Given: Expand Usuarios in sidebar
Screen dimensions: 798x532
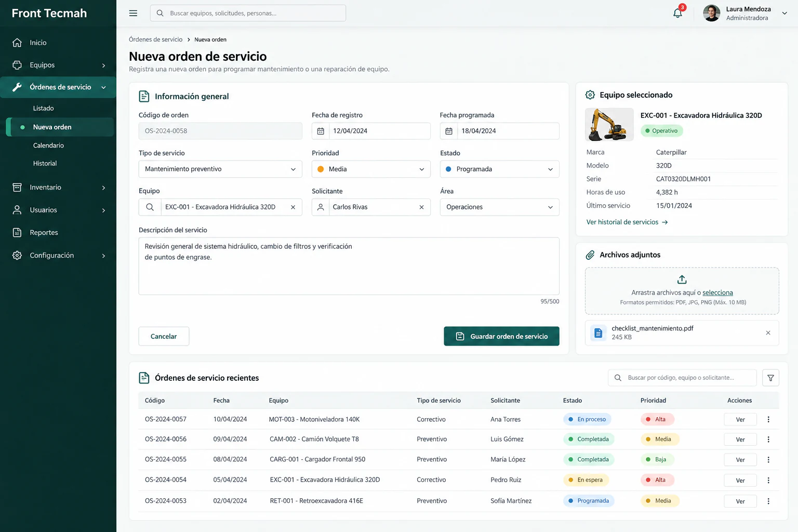Looking at the screenshot, I should point(58,210).
